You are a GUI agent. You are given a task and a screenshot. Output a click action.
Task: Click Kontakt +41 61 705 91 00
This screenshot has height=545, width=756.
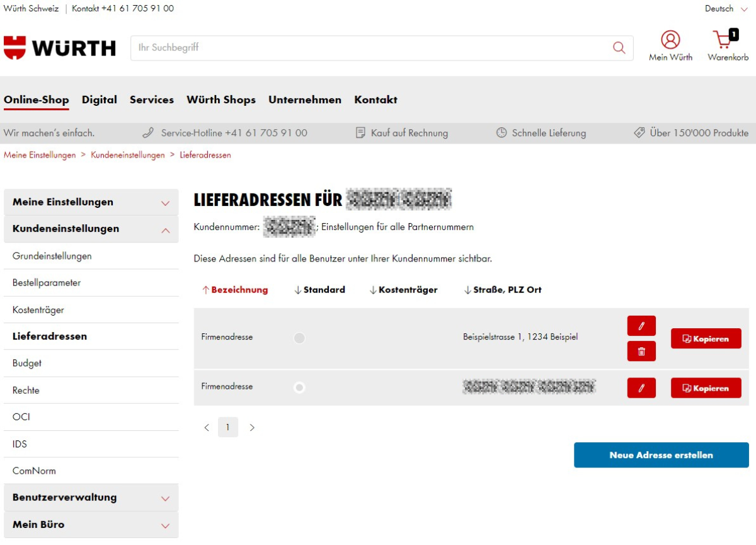(x=123, y=9)
